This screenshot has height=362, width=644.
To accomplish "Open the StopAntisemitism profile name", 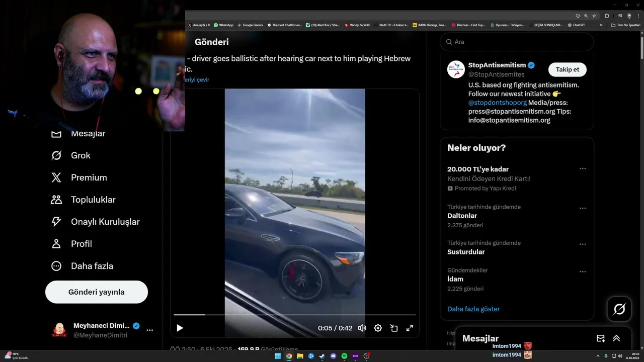I will point(497,65).
